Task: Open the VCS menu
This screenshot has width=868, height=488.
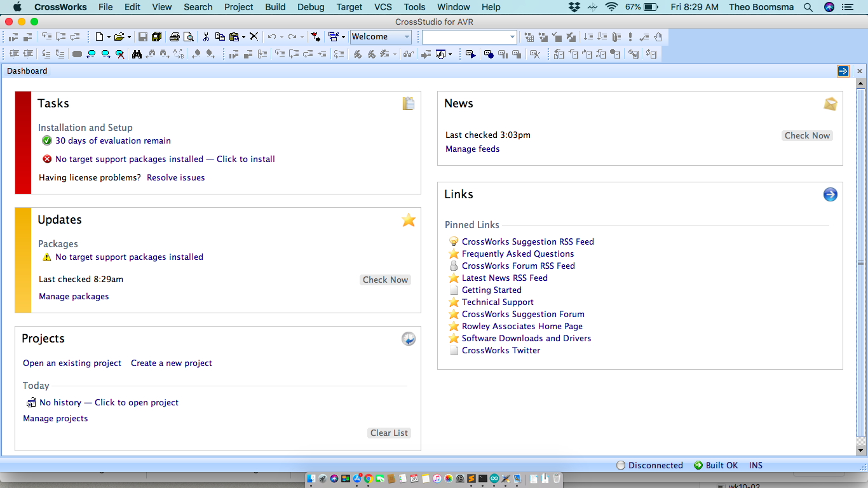Action: point(383,7)
